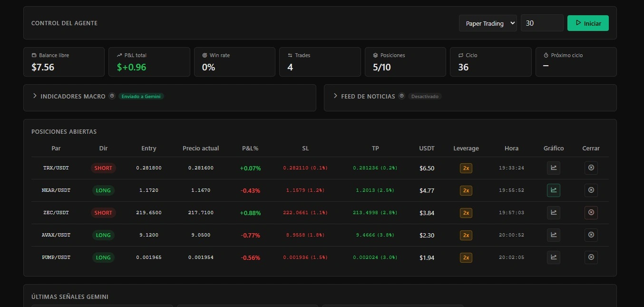Click the 19:33:24 time in TRX/USDT row
This screenshot has width=644, height=307.
coord(512,168)
